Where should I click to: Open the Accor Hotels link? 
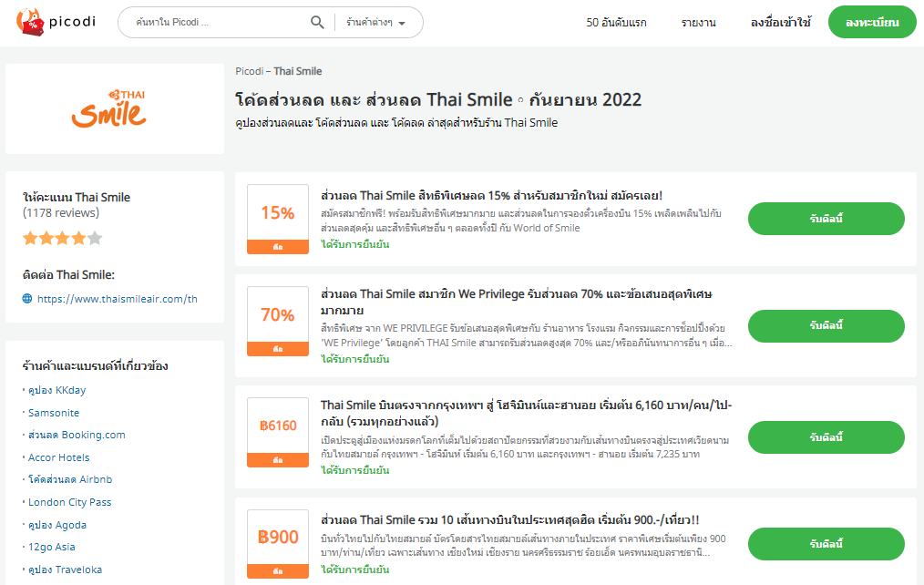(59, 457)
